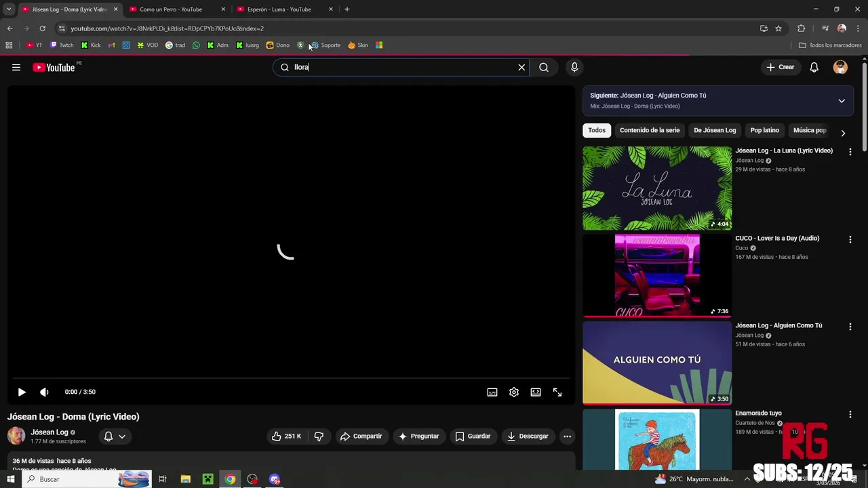
Task: Switch to theater mode in the player
Action: (536, 392)
